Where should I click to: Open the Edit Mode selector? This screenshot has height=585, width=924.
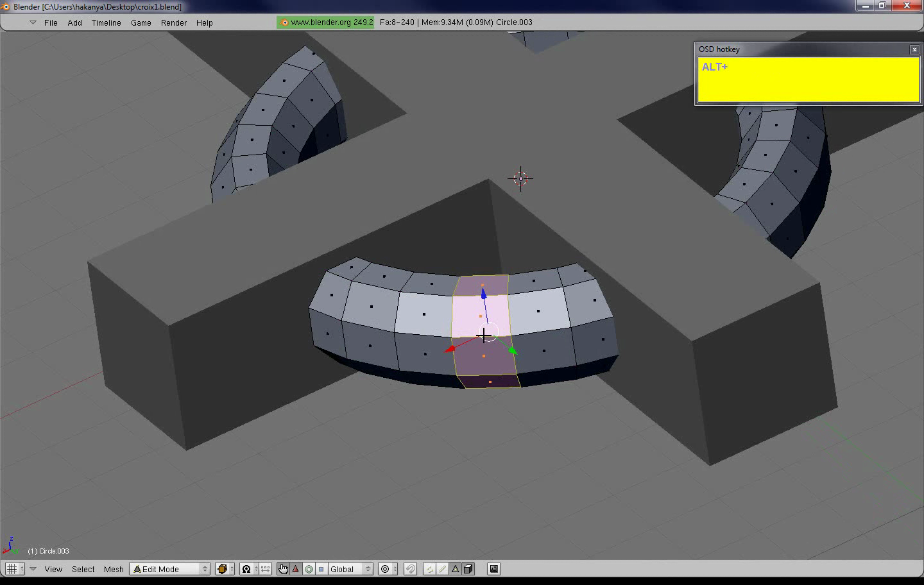coord(170,569)
